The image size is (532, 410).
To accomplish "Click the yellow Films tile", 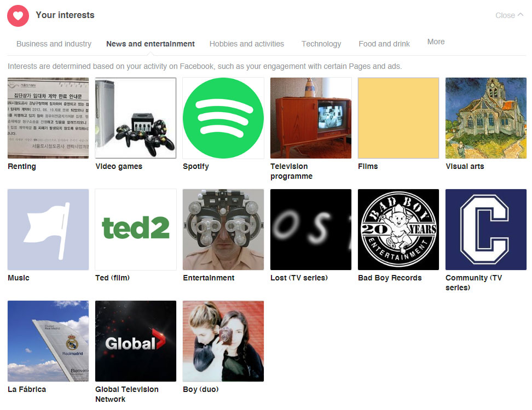I will 398,118.
